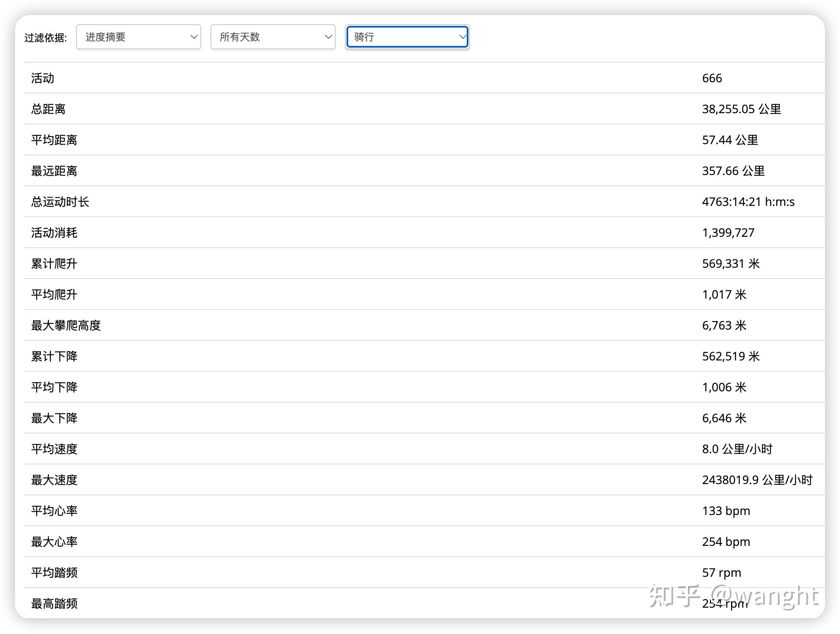Select the 总运动时长 row
The image size is (840, 634).
(60, 202)
